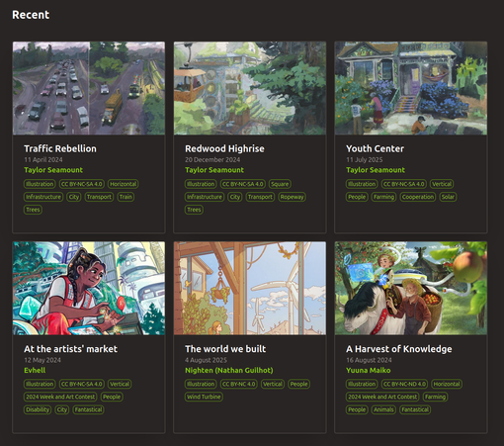Open the Redwood Highrise artwork image

pyautogui.click(x=250, y=88)
